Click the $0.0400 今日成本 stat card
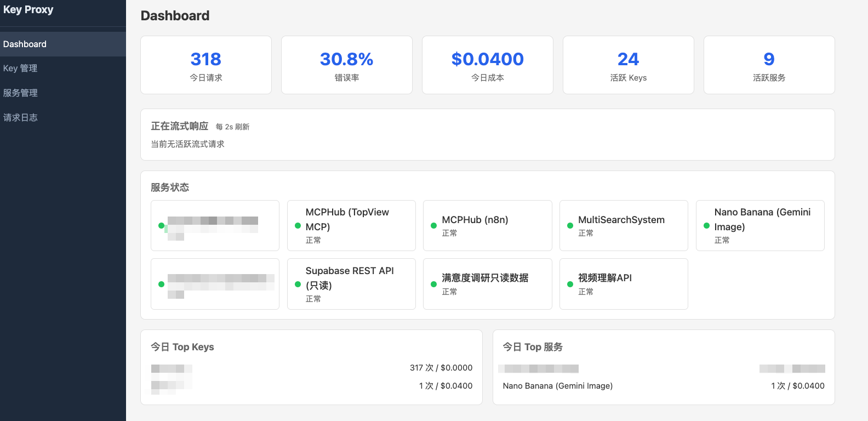The width and height of the screenshot is (868, 421). point(488,65)
